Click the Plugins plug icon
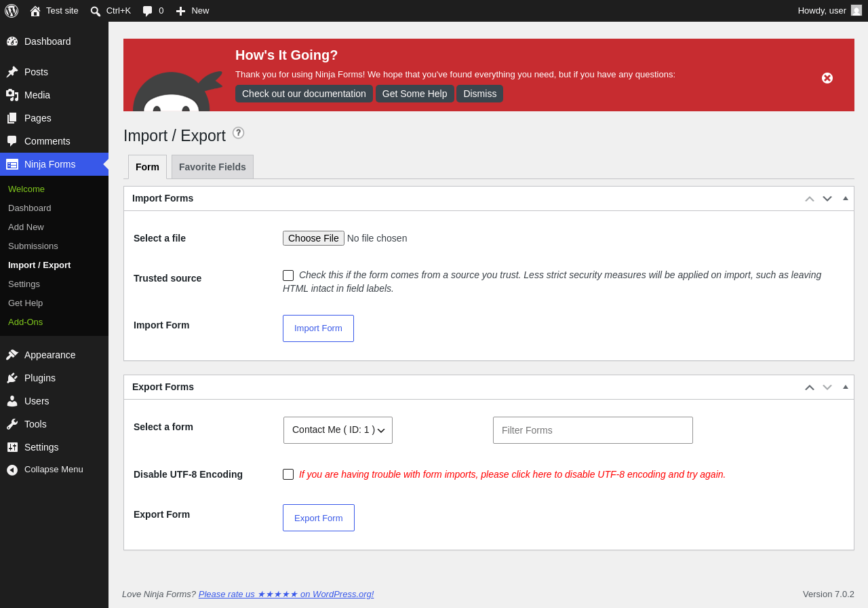Image resolution: width=868 pixels, height=608 pixels. (x=12, y=378)
